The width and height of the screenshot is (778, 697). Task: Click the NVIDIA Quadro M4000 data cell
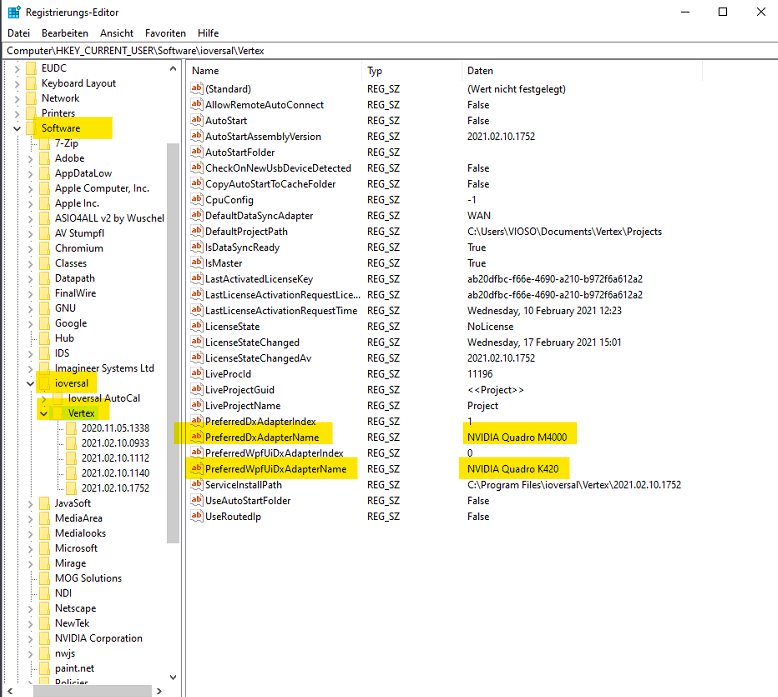coord(517,437)
